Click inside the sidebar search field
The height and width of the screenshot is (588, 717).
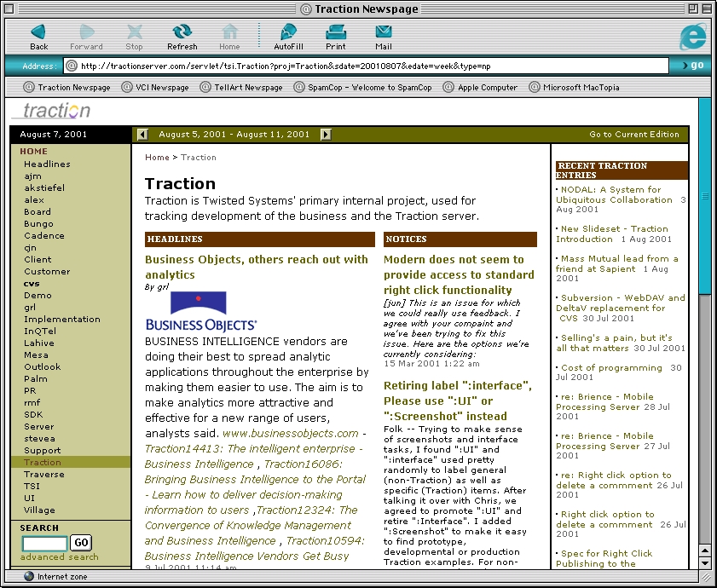point(44,543)
